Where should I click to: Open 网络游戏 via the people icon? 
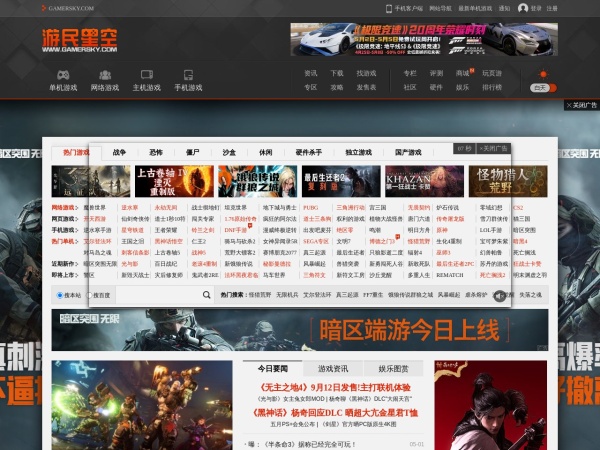105,75
